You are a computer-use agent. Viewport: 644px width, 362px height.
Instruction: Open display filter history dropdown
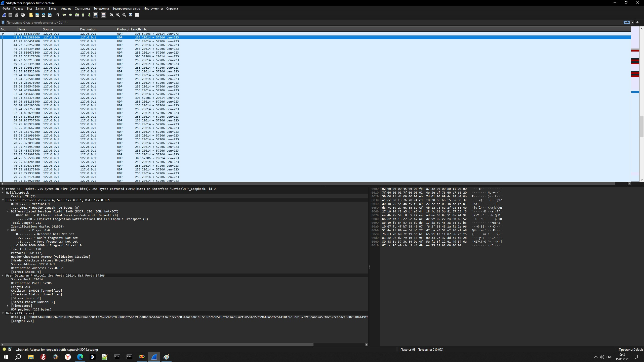(632, 22)
